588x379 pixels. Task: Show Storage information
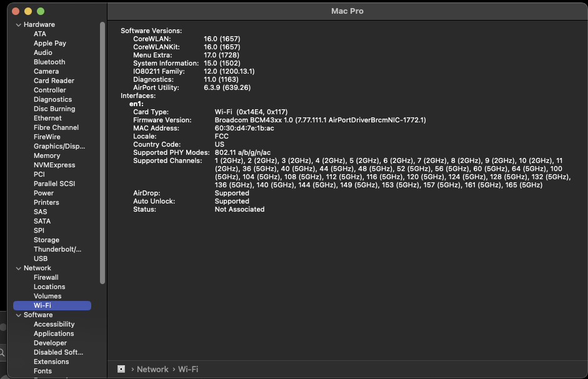point(46,240)
